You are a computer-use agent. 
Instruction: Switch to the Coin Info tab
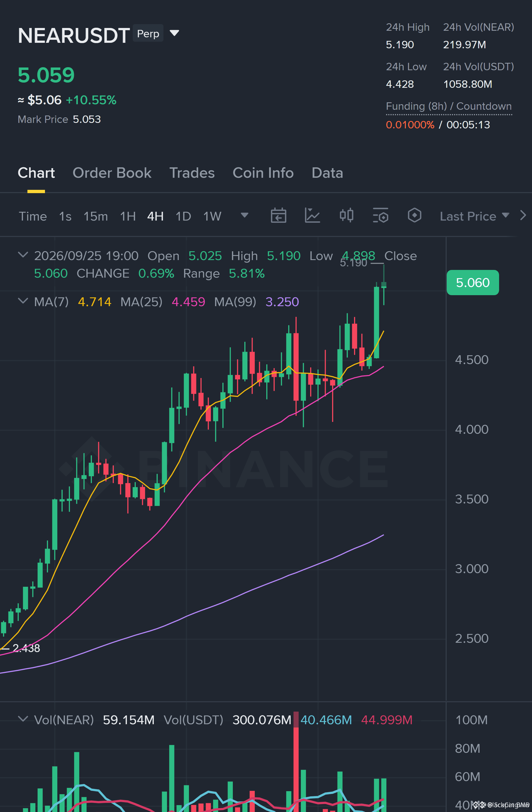[x=263, y=173]
